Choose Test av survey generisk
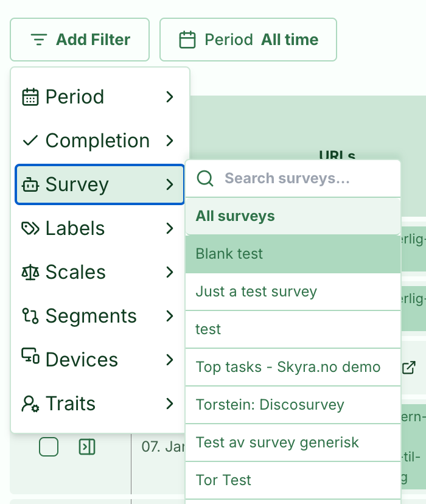The width and height of the screenshot is (426, 504). coord(293,443)
